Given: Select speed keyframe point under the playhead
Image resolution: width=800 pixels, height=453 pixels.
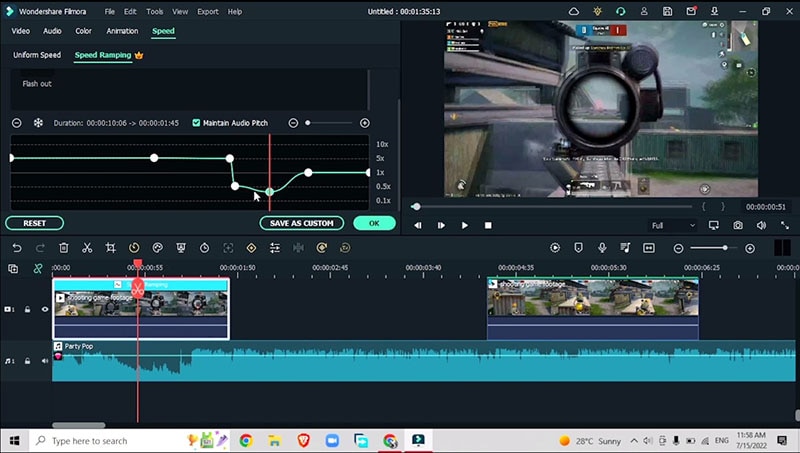Looking at the screenshot, I should [x=269, y=192].
